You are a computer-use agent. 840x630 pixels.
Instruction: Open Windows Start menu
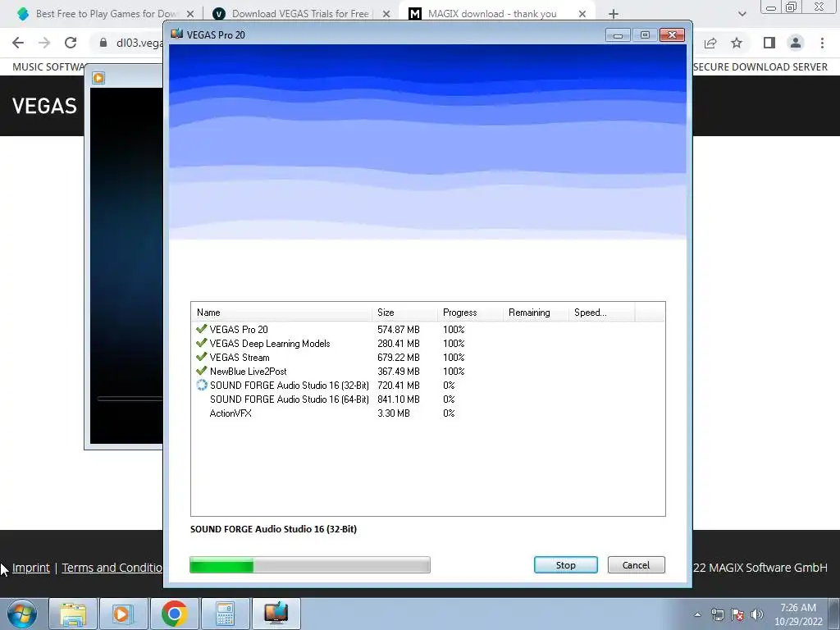(21, 614)
